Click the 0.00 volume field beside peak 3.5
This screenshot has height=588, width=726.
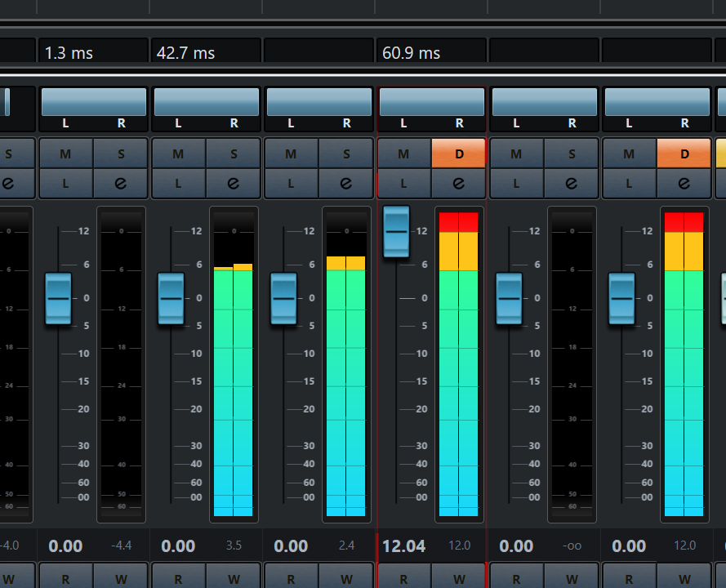coord(178,546)
